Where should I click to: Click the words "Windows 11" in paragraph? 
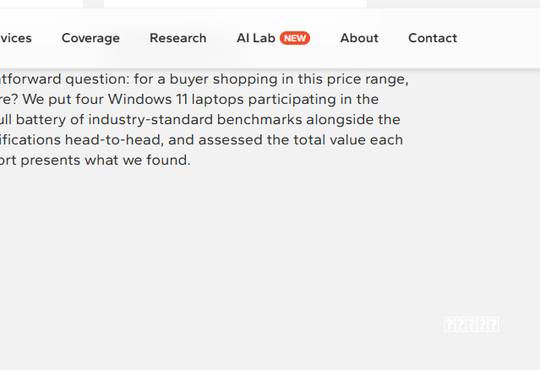click(x=148, y=100)
